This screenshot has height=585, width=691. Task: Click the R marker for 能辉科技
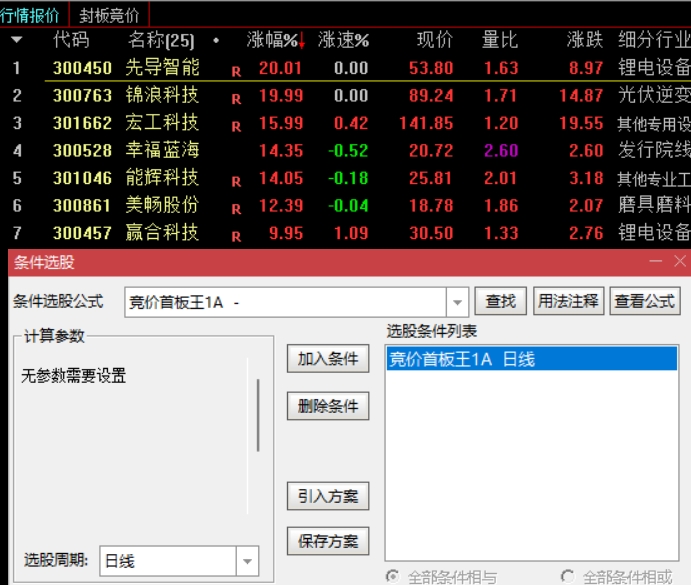(236, 182)
